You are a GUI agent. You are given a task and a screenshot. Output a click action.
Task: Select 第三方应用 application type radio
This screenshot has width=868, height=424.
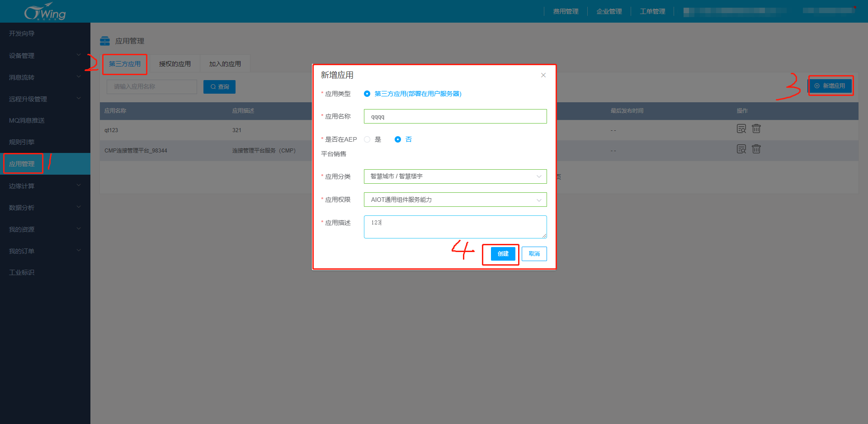tap(367, 94)
